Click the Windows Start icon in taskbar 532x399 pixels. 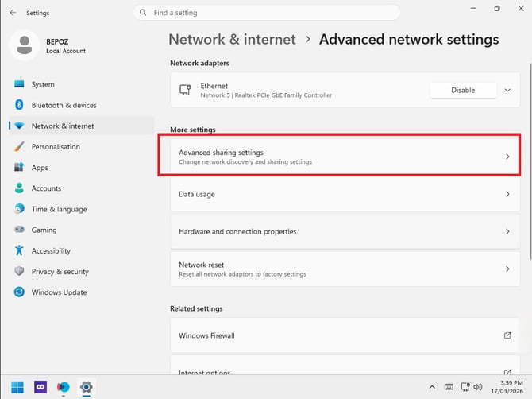coord(17,387)
